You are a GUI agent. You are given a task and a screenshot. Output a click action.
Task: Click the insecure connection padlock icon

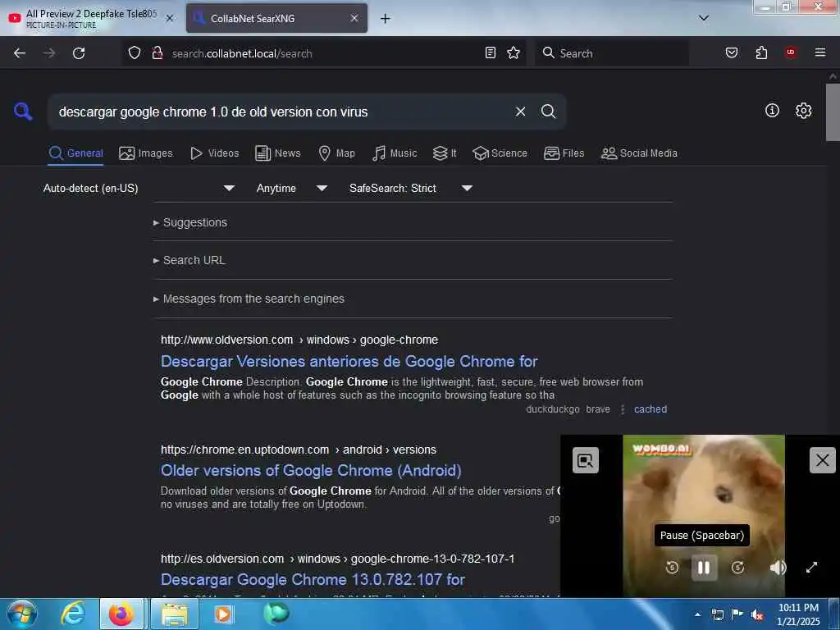(x=157, y=52)
